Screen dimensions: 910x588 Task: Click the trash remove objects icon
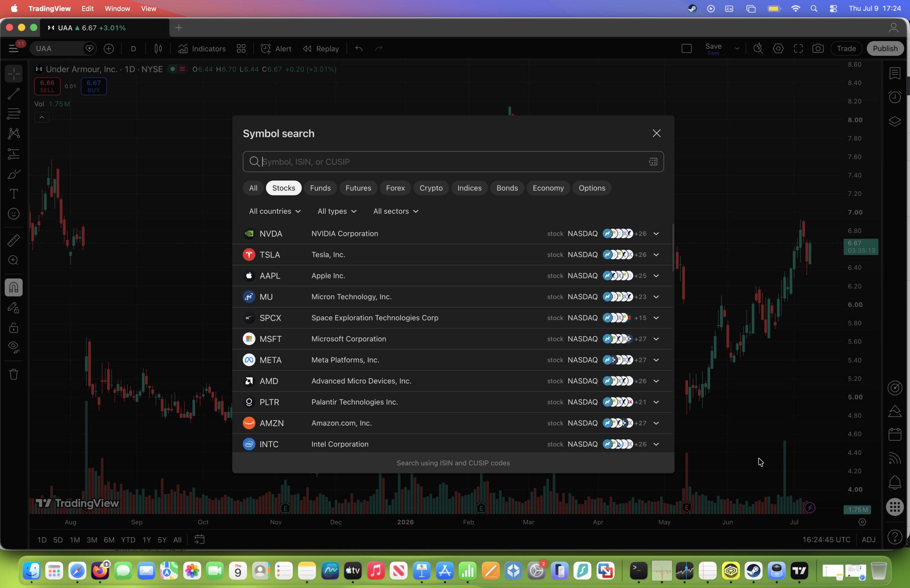click(x=14, y=374)
